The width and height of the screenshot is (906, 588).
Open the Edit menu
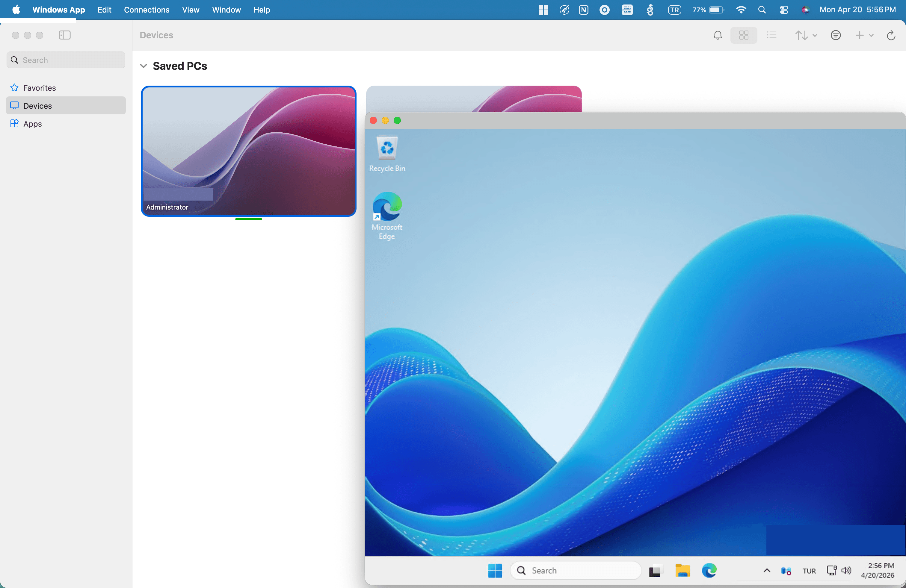coord(104,10)
